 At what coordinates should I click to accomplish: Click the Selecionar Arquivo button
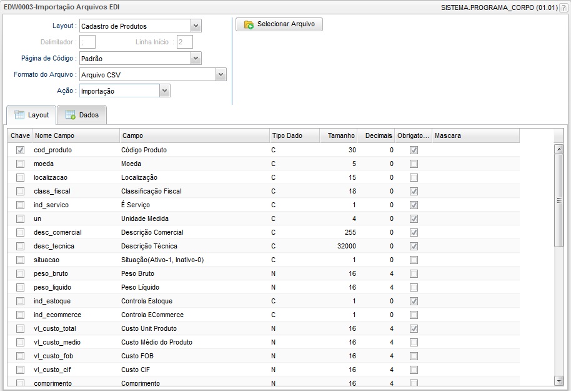tap(279, 25)
